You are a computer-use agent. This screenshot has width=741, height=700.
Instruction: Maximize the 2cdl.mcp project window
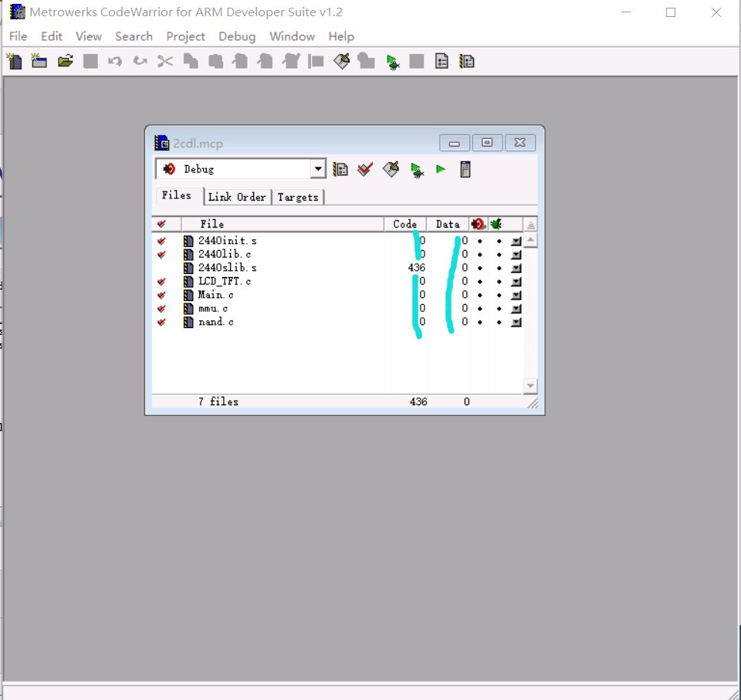pyautogui.click(x=487, y=143)
